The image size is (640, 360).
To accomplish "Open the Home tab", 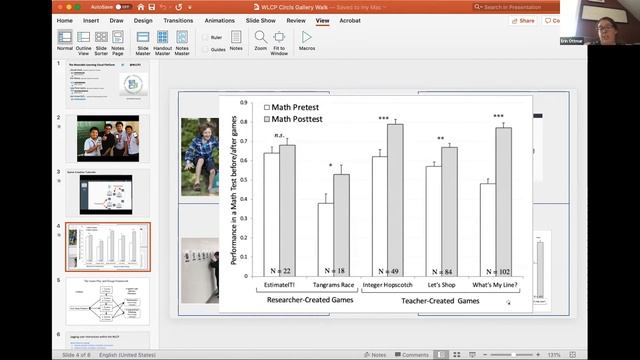I will (64, 20).
